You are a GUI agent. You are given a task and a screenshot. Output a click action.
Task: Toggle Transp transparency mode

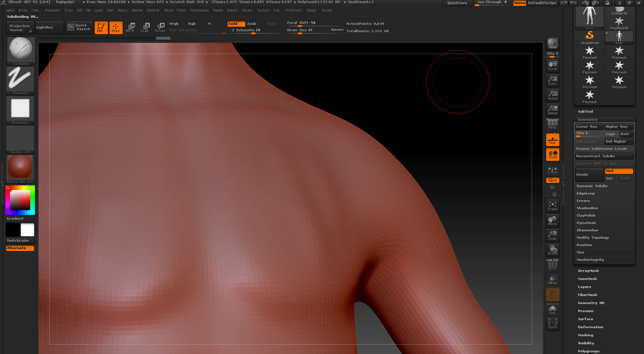point(552,279)
